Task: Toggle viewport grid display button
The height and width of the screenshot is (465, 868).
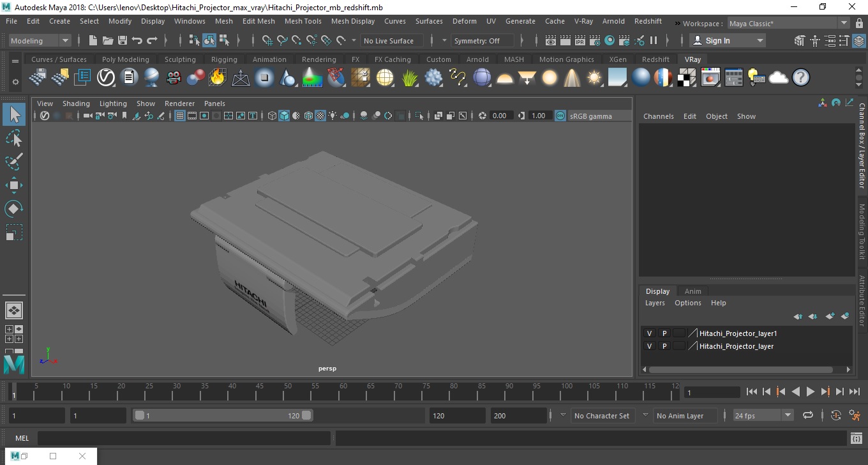Action: click(180, 116)
